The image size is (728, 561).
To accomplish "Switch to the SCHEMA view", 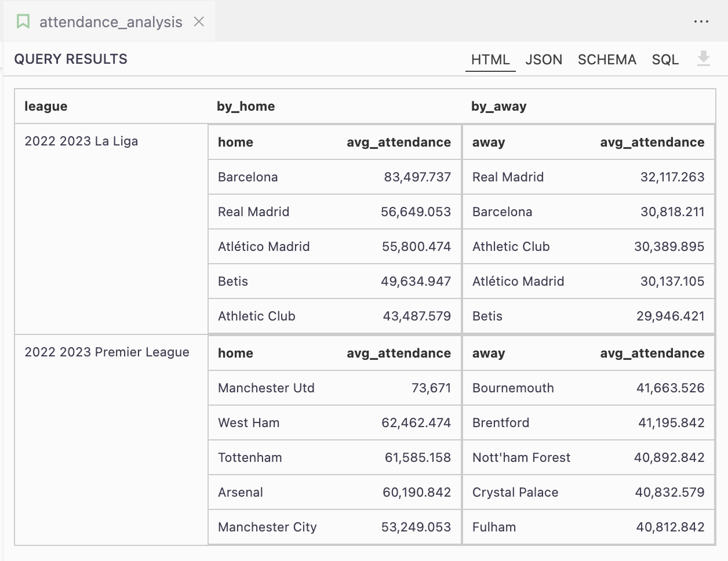I will 606,59.
